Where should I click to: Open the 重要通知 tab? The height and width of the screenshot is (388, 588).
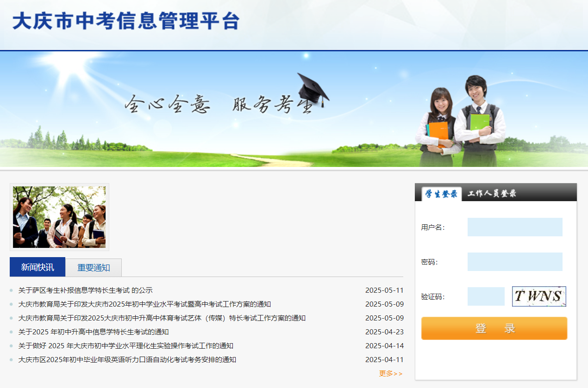[x=94, y=268]
